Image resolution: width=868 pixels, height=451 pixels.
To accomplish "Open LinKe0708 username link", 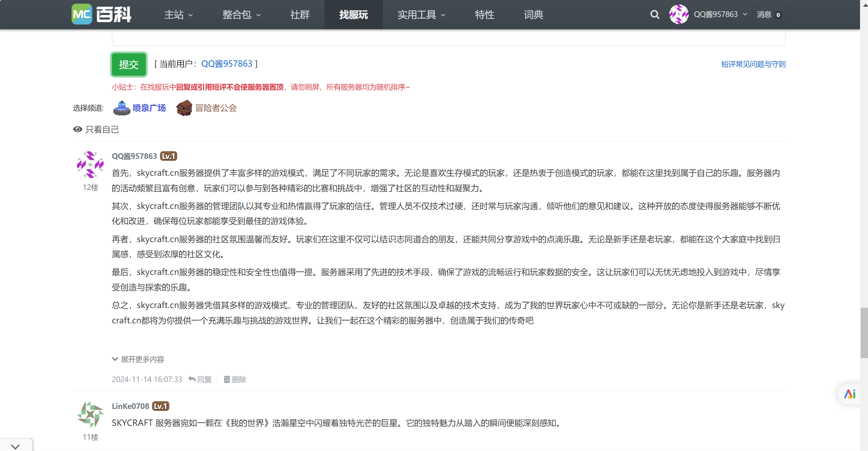I will point(131,406).
